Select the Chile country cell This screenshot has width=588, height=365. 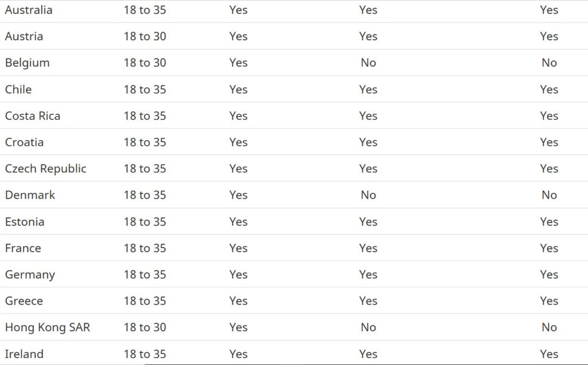(18, 90)
